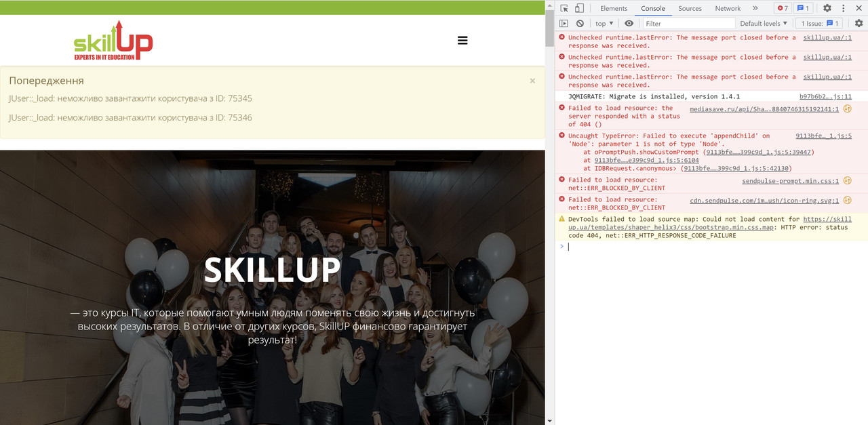The width and height of the screenshot is (868, 425).
Task: Focus the console Filter field
Action: coord(688,23)
